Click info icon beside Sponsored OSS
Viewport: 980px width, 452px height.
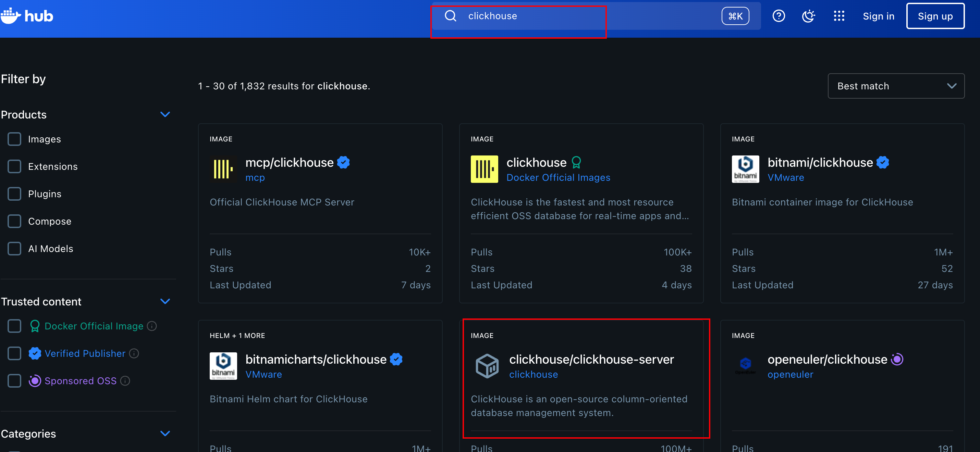point(125,380)
